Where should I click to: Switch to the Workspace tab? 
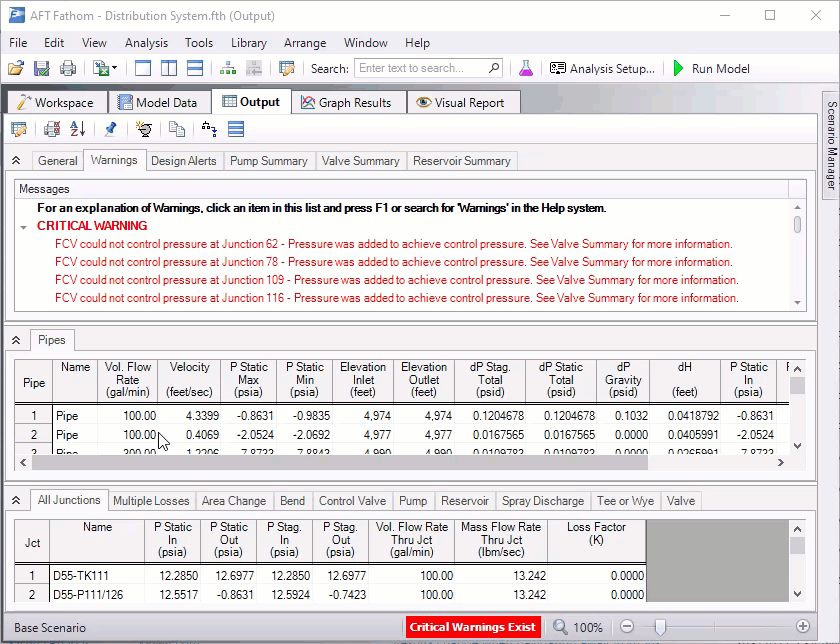click(55, 102)
